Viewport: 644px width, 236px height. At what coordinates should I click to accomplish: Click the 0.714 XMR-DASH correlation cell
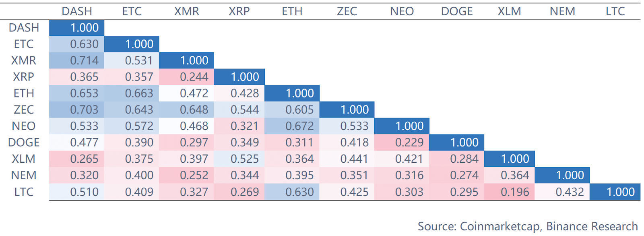tap(84, 60)
